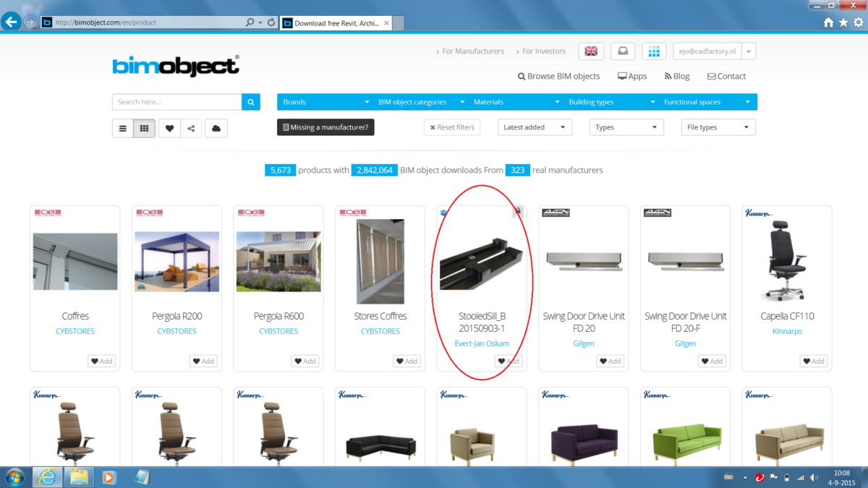Click the browser Back arrow button

pyautogui.click(x=11, y=22)
